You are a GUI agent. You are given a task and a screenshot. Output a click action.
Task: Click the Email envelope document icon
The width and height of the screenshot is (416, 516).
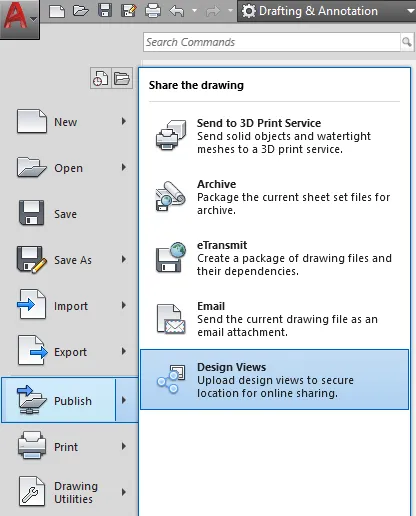click(171, 319)
